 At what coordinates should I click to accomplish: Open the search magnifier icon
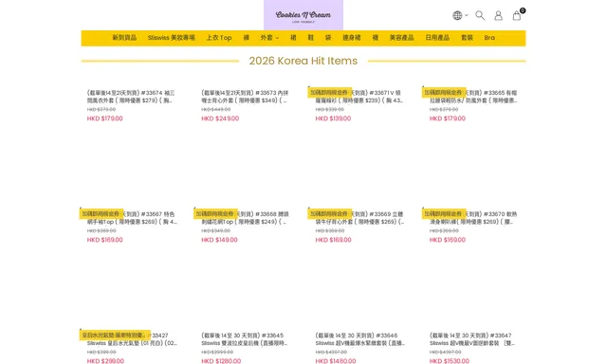(480, 15)
